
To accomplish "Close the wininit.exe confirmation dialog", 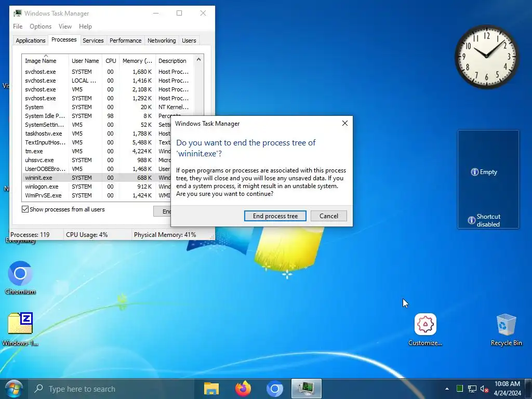I will [345, 124].
